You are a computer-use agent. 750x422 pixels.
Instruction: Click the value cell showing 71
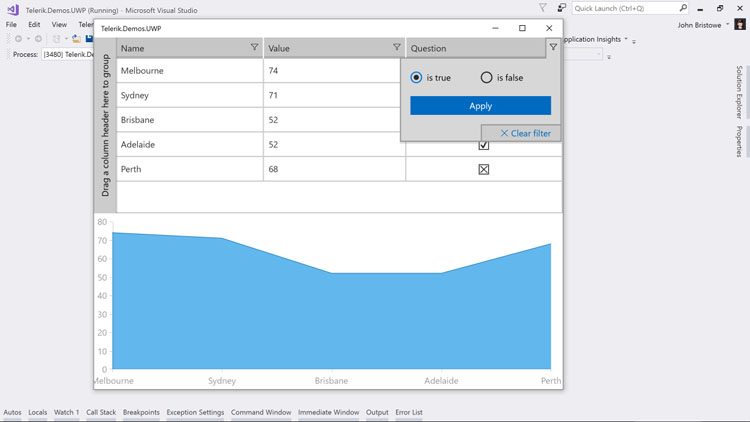click(332, 95)
